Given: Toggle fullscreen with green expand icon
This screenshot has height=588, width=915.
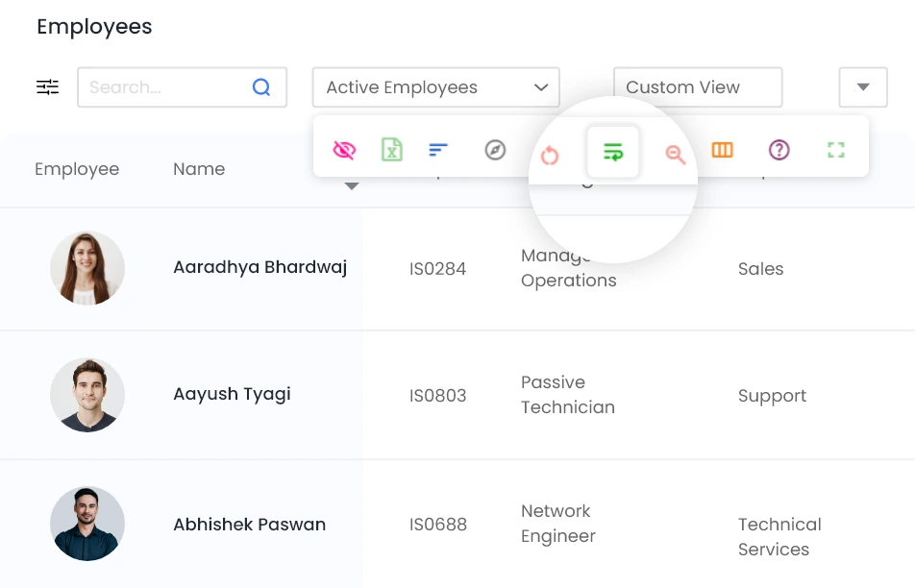Looking at the screenshot, I should point(835,150).
